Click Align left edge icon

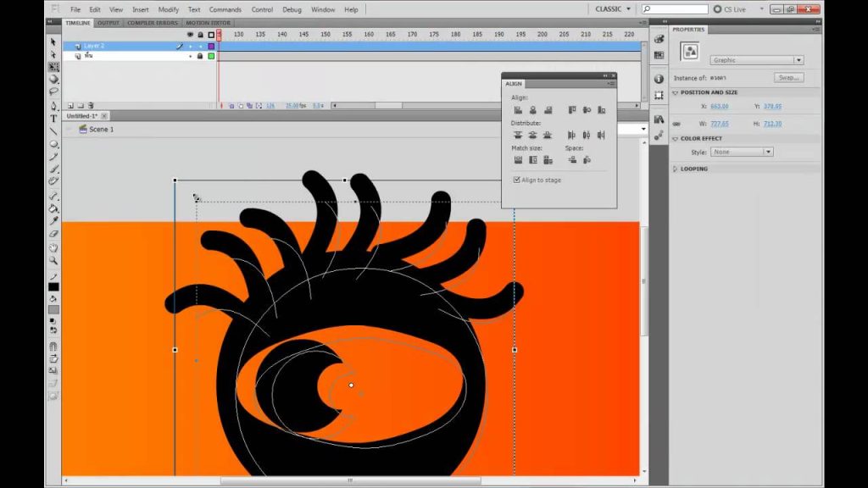pos(518,110)
